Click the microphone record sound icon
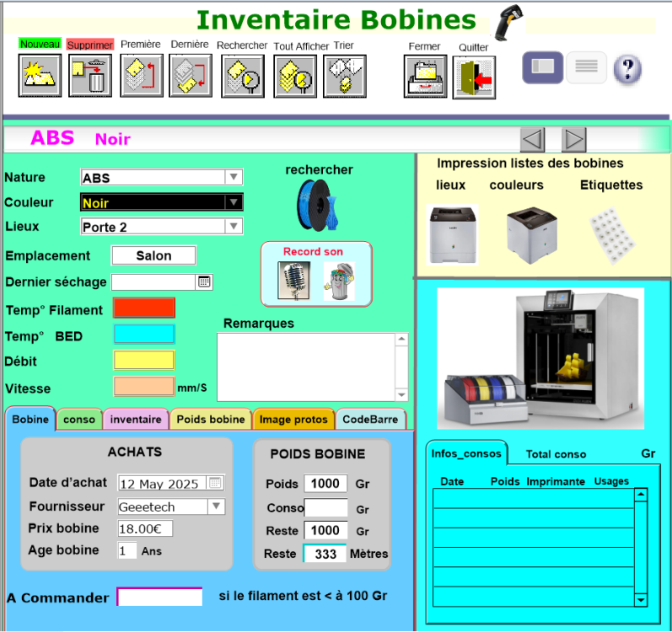The width and height of the screenshot is (672, 632). [293, 281]
